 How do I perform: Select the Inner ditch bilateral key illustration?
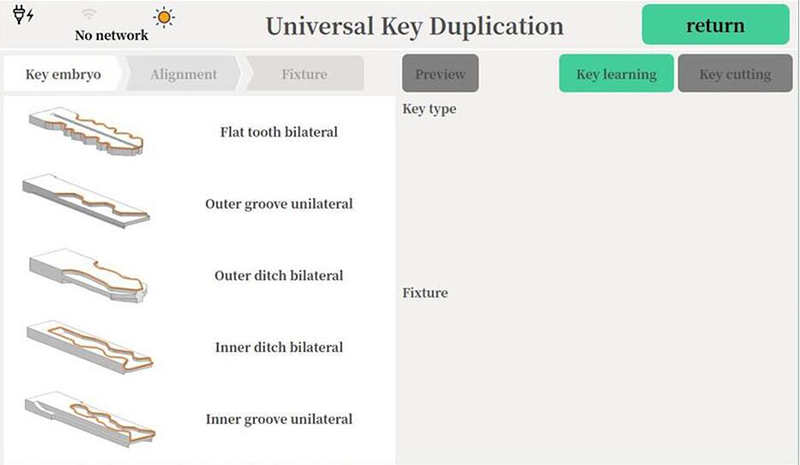click(x=90, y=347)
